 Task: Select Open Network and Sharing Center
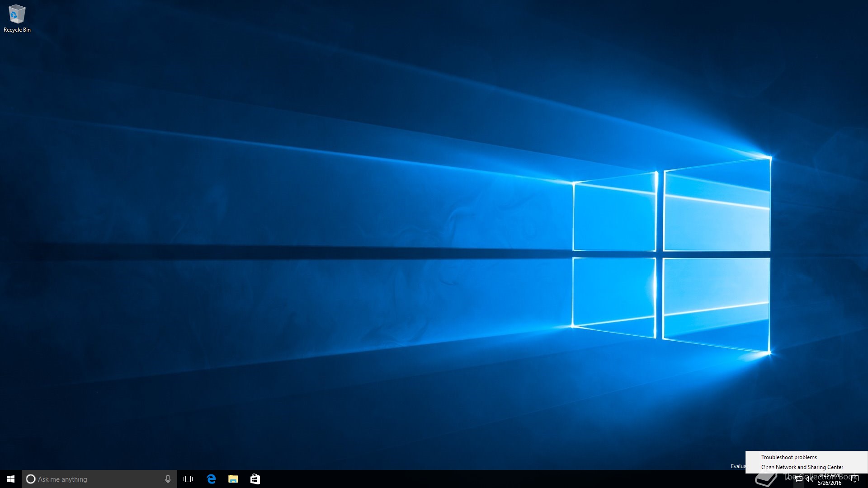pyautogui.click(x=802, y=467)
